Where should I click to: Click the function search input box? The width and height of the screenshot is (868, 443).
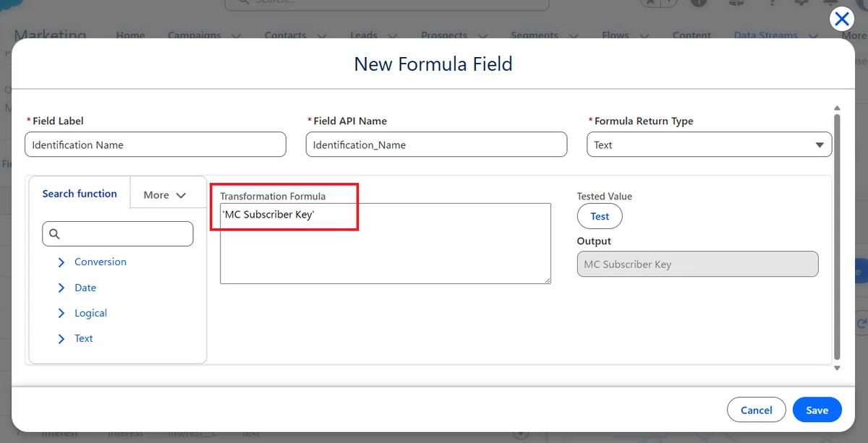(x=118, y=234)
